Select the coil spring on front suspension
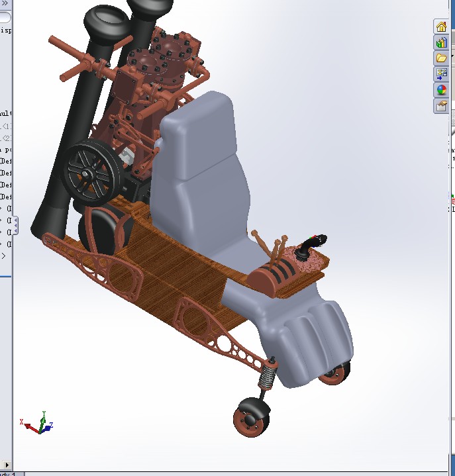The width and height of the screenshot is (455, 476). point(268,376)
